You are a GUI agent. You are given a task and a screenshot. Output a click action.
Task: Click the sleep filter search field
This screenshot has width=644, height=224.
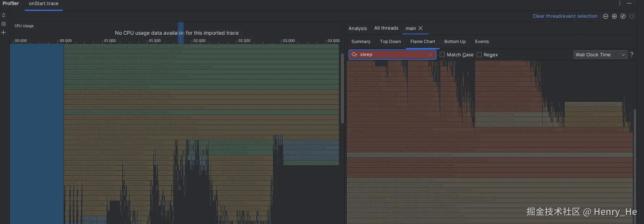(x=392, y=55)
